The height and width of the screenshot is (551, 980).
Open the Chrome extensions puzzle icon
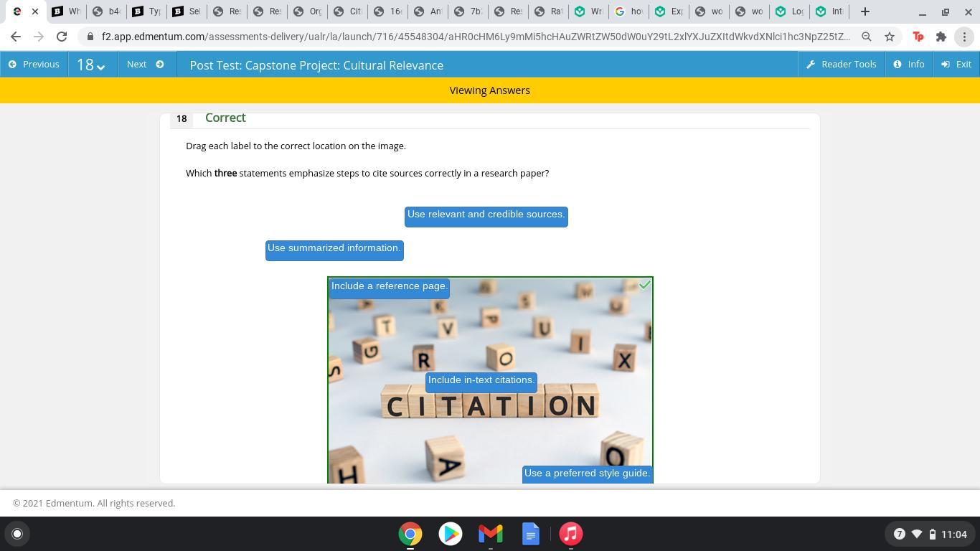click(941, 37)
